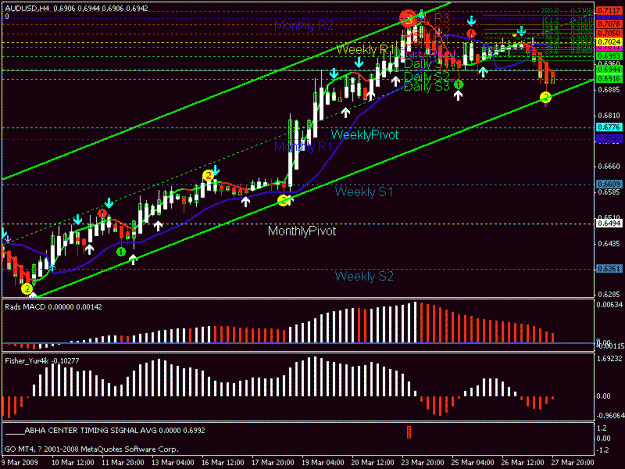Click the '19 Mar 04:00' time label
The image size is (625, 469).
tap(323, 462)
